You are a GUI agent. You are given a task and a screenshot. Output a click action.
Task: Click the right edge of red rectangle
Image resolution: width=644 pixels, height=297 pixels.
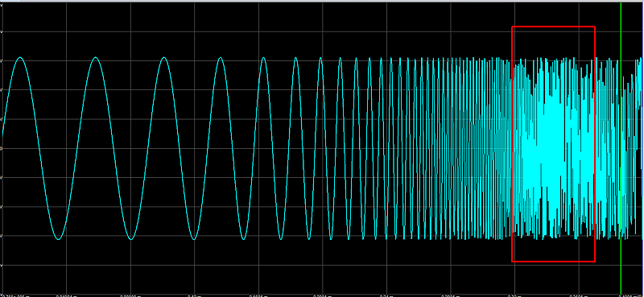click(x=595, y=144)
